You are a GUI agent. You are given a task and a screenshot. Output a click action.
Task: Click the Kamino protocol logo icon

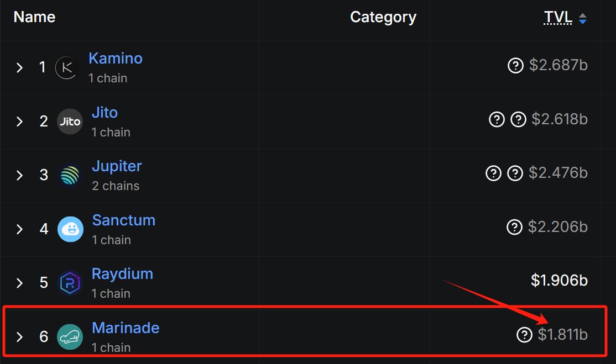click(67, 67)
